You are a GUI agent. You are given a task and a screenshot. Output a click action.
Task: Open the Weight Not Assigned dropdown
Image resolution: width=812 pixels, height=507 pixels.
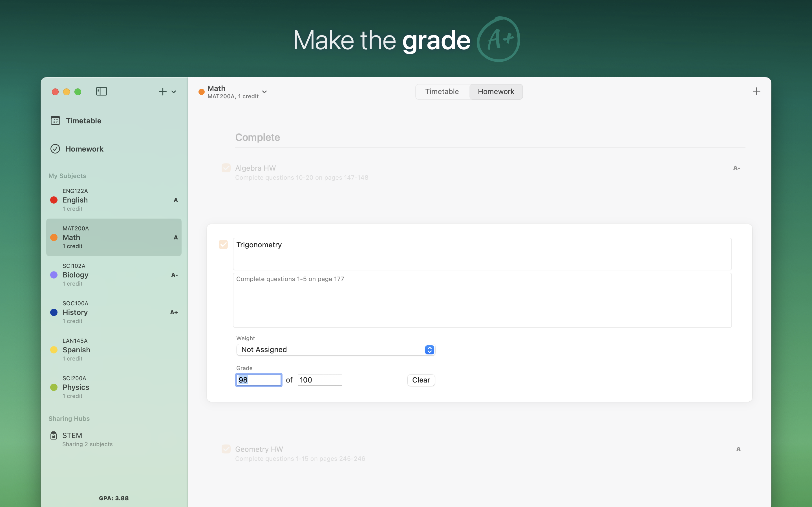[336, 350]
